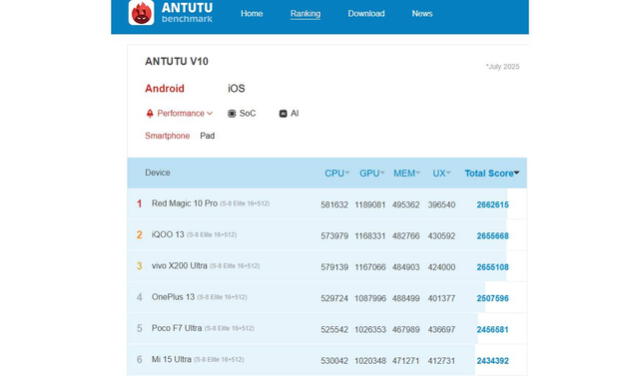Click GPU score 1168331
640x376 pixels.
(x=370, y=236)
